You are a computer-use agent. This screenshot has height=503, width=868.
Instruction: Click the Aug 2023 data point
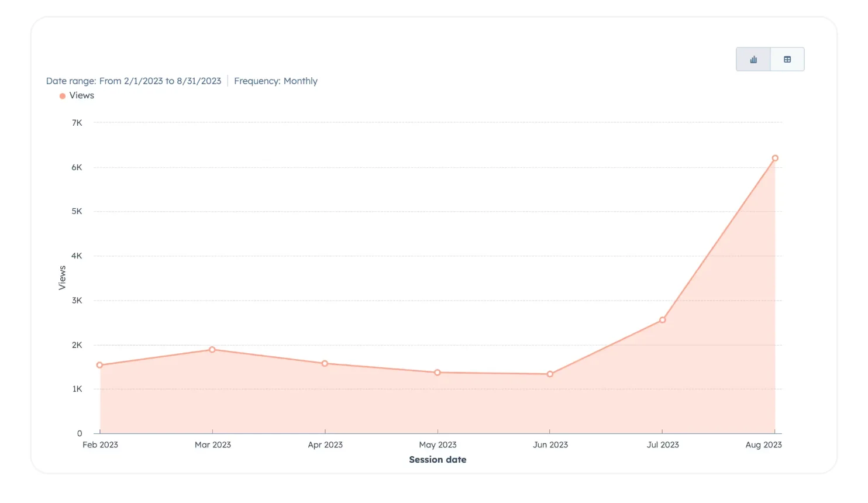point(775,157)
